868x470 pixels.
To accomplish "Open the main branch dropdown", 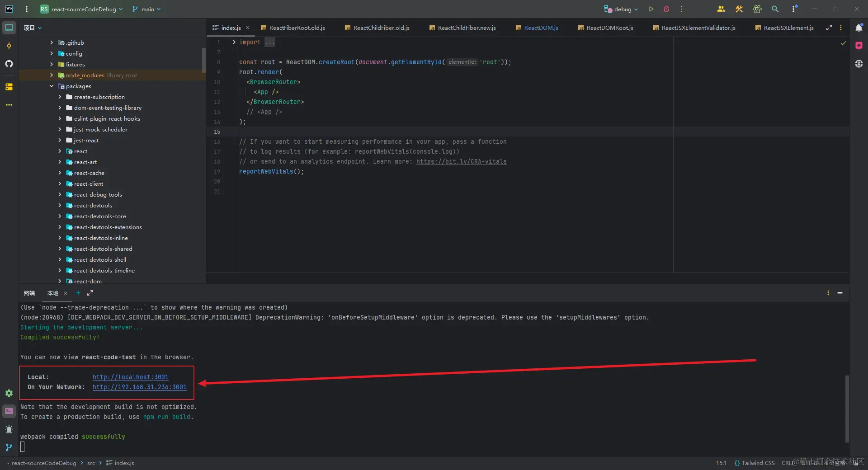I will pyautogui.click(x=146, y=9).
